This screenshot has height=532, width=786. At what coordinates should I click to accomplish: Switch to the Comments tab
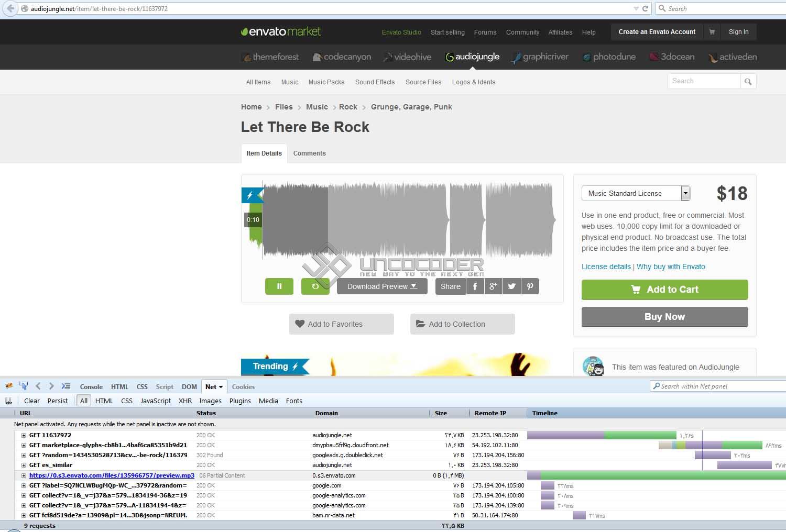click(309, 153)
